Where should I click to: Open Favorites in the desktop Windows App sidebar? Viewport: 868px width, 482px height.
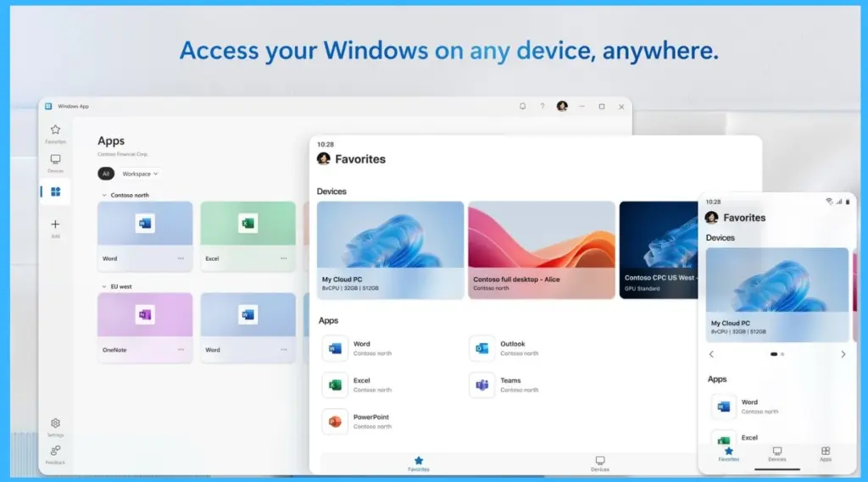[x=55, y=133]
